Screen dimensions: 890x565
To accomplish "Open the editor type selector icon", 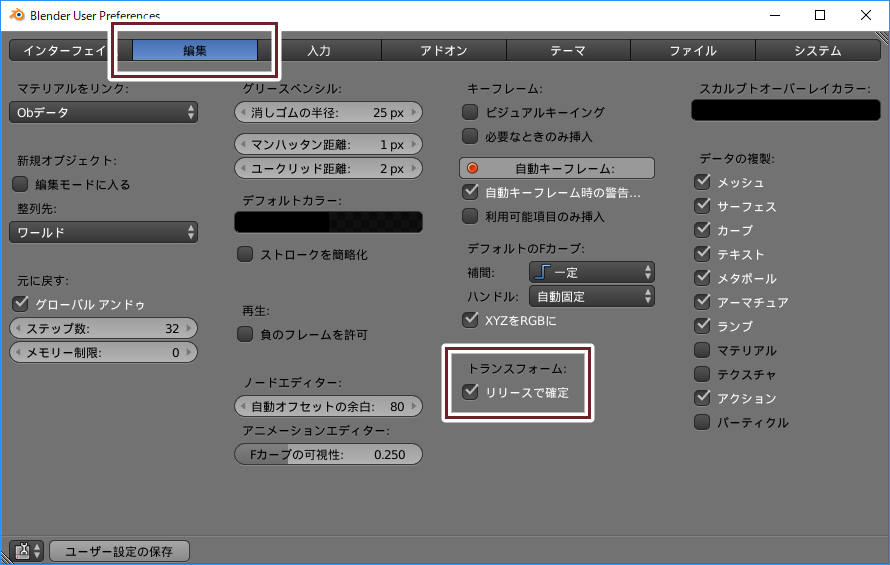I will pos(26,551).
